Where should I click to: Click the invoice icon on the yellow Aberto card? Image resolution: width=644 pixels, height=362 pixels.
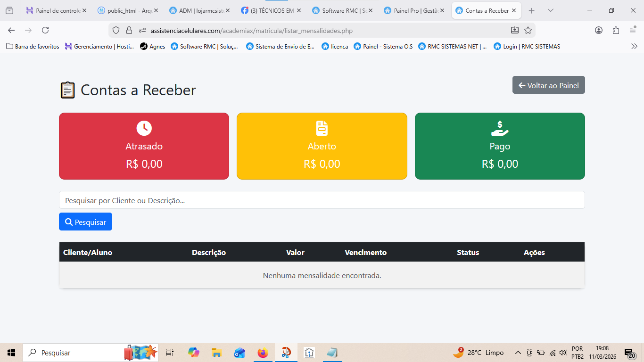tap(322, 128)
